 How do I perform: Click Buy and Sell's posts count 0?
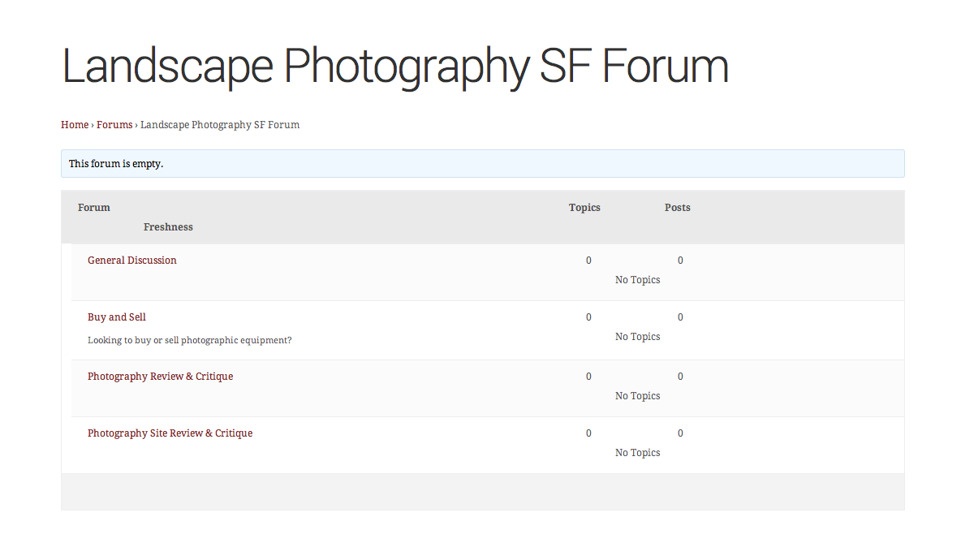680,317
